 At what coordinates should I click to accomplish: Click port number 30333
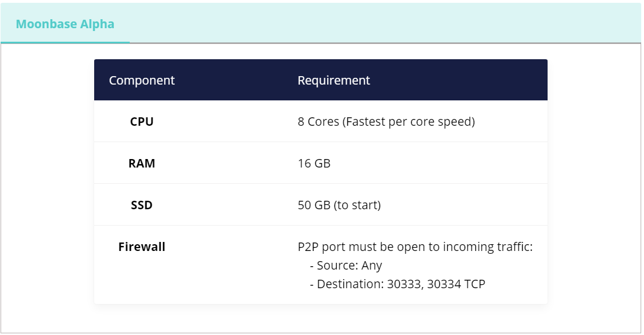(403, 284)
